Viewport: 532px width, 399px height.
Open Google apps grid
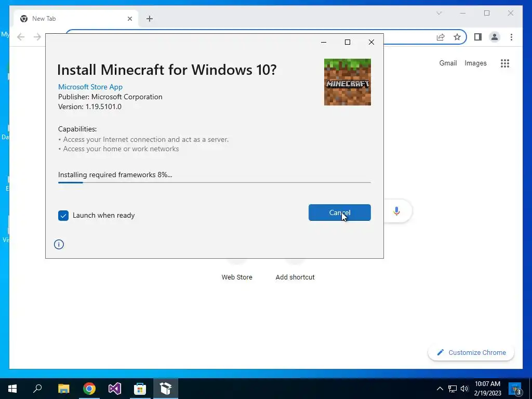coord(505,63)
